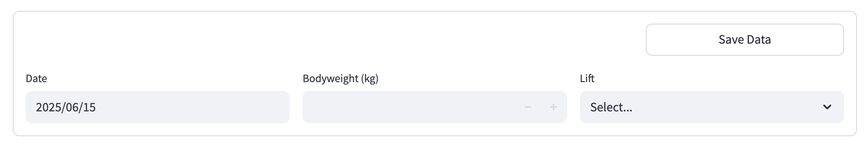868x145 pixels.
Task: Select the date field showing 2025/06/15
Action: coord(157,107)
